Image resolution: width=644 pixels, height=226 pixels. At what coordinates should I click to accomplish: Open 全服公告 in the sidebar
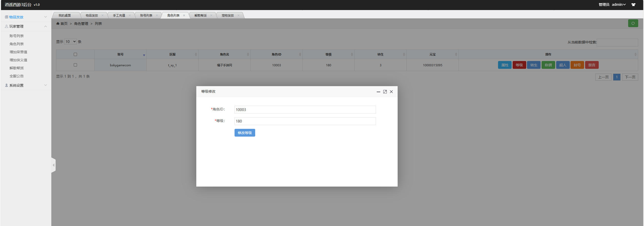click(17, 76)
